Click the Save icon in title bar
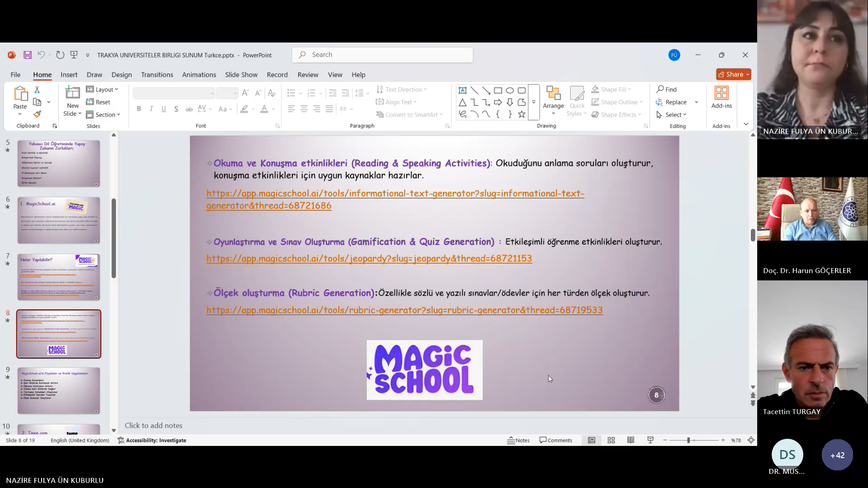 coord(28,55)
